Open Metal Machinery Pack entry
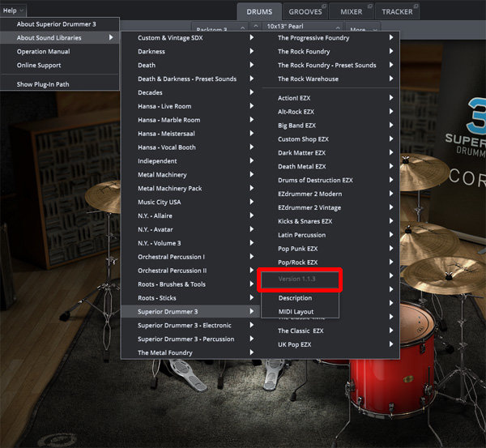This screenshot has width=486, height=448. [190, 188]
